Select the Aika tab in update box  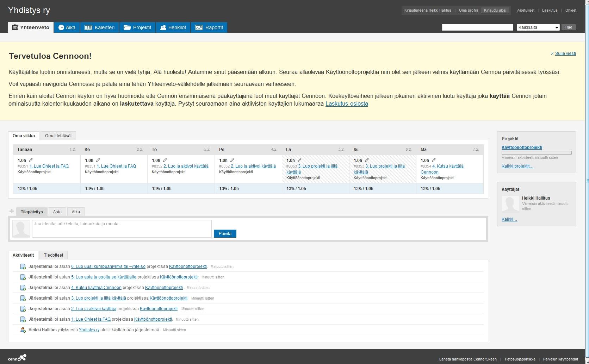pyautogui.click(x=76, y=212)
